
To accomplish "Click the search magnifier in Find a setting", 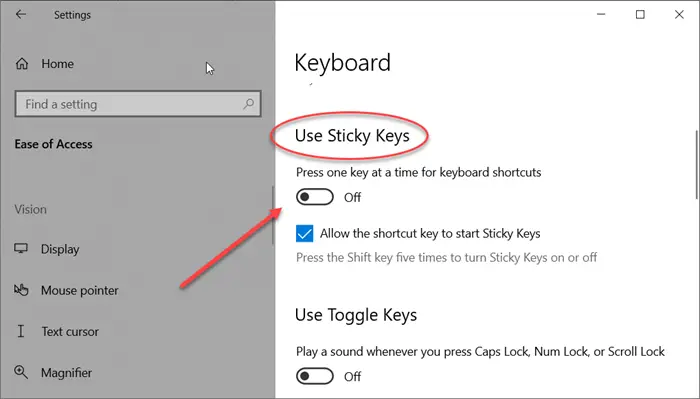I will (x=249, y=104).
